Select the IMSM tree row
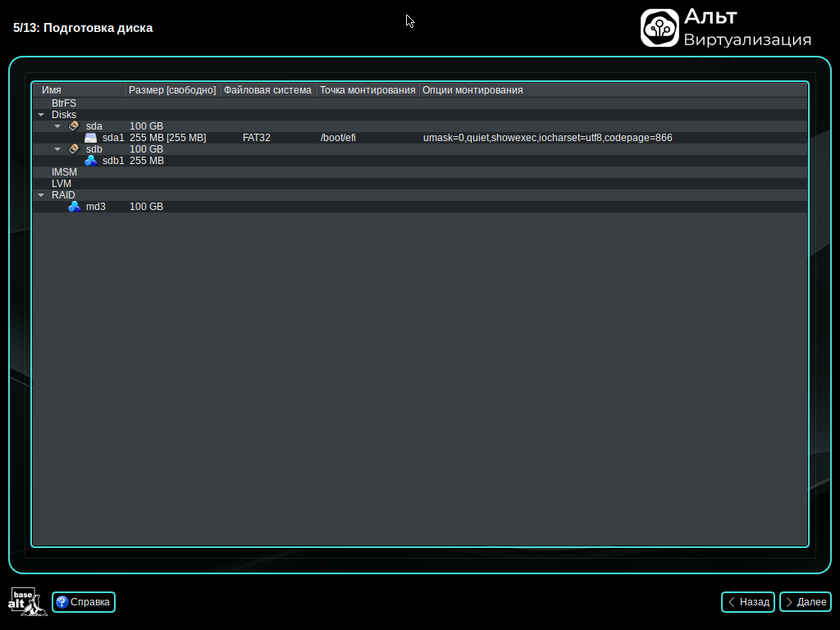Screen dimensions: 840x630 point(420,172)
